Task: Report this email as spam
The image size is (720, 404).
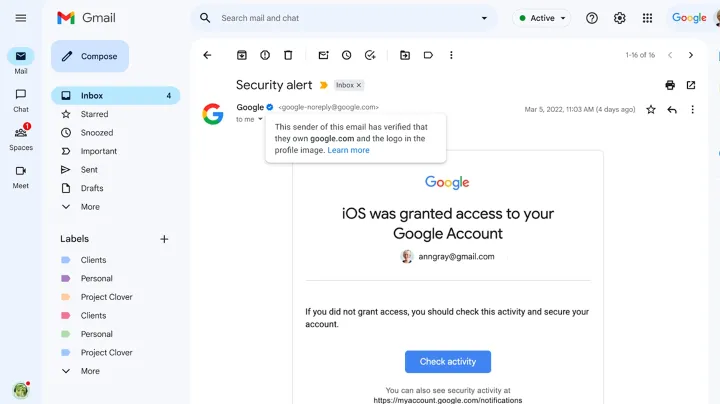Action: click(x=265, y=55)
